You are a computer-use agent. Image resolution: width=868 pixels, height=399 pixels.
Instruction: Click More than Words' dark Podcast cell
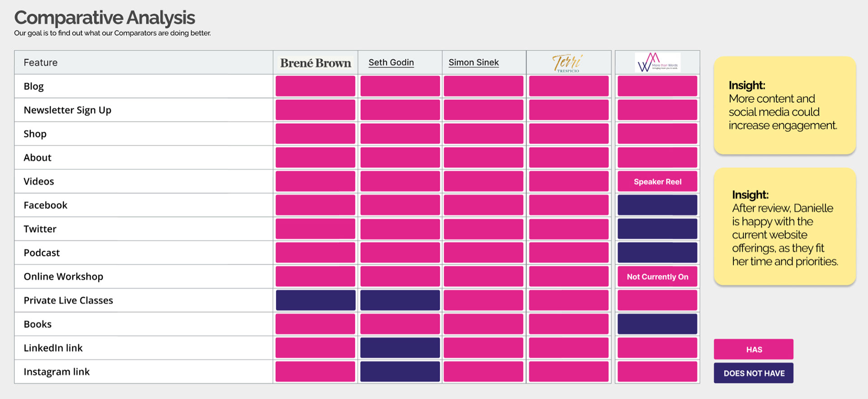point(657,253)
